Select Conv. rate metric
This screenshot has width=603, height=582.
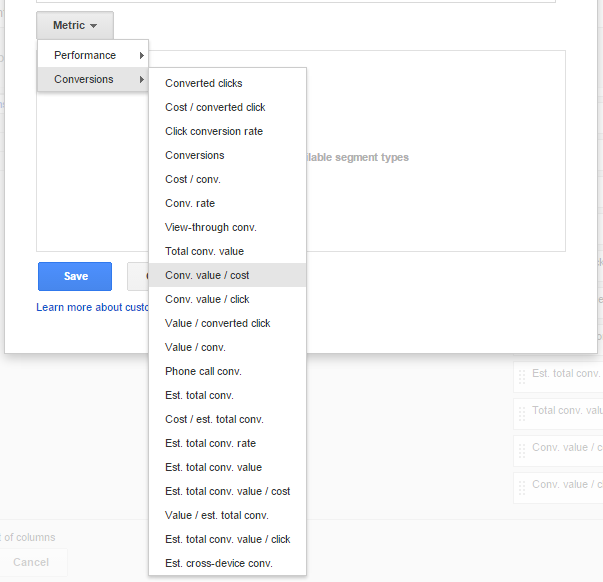click(x=227, y=203)
